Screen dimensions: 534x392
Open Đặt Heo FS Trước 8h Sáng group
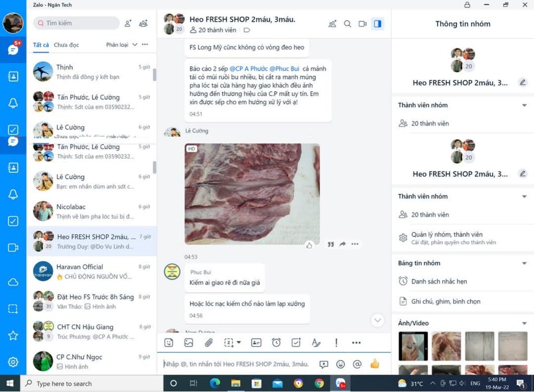pos(91,301)
